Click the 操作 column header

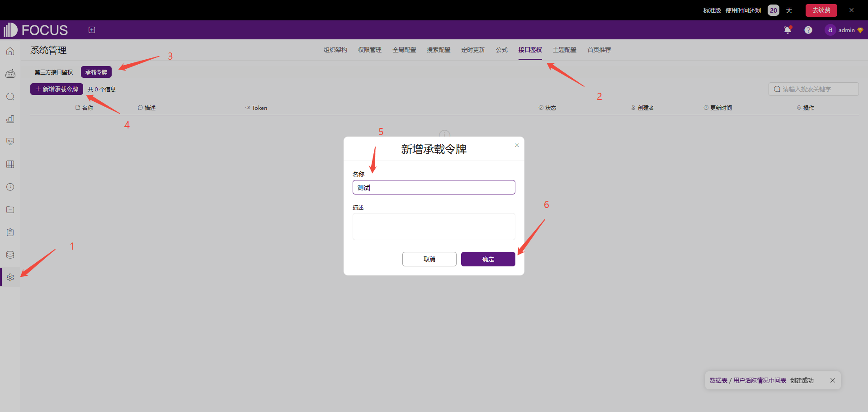(x=806, y=108)
